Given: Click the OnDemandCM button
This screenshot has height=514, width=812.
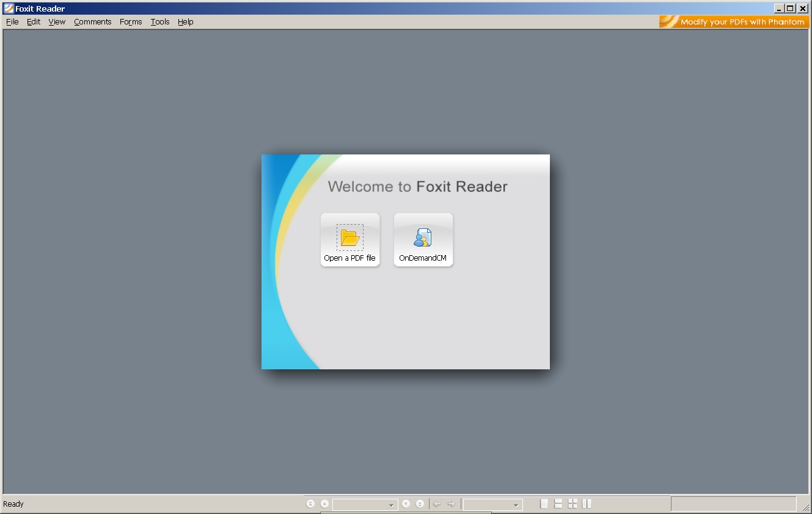Looking at the screenshot, I should (423, 240).
